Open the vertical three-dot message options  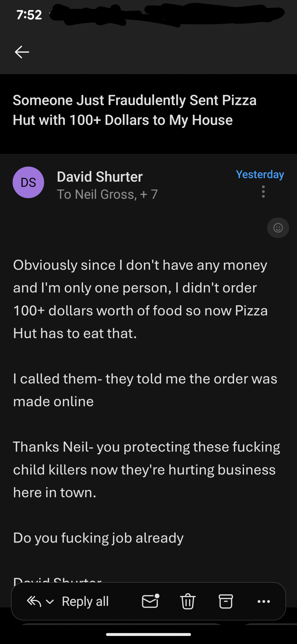(x=263, y=192)
